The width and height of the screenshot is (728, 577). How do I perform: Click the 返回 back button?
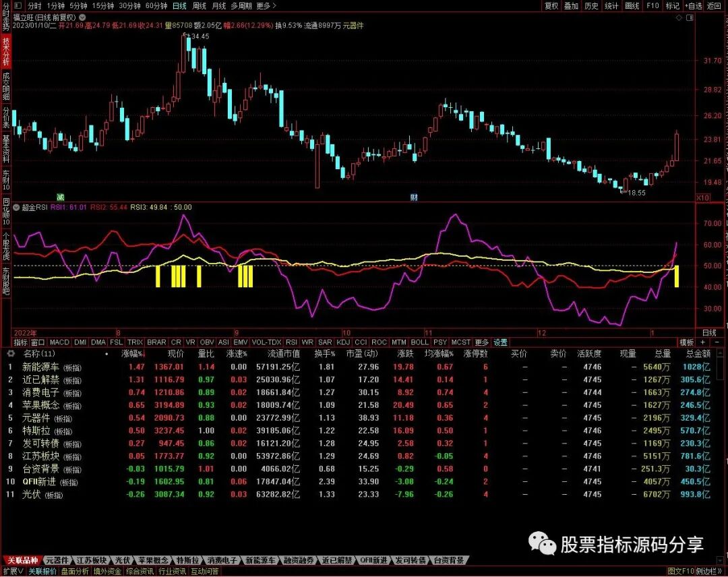tap(714, 6)
